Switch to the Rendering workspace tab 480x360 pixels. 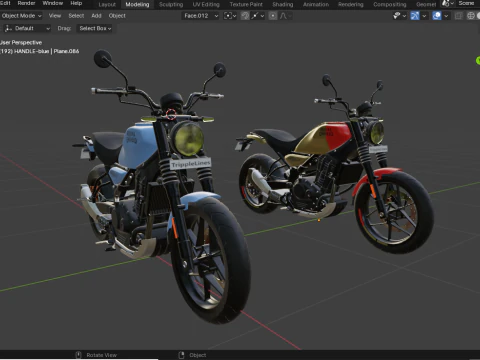[351, 4]
